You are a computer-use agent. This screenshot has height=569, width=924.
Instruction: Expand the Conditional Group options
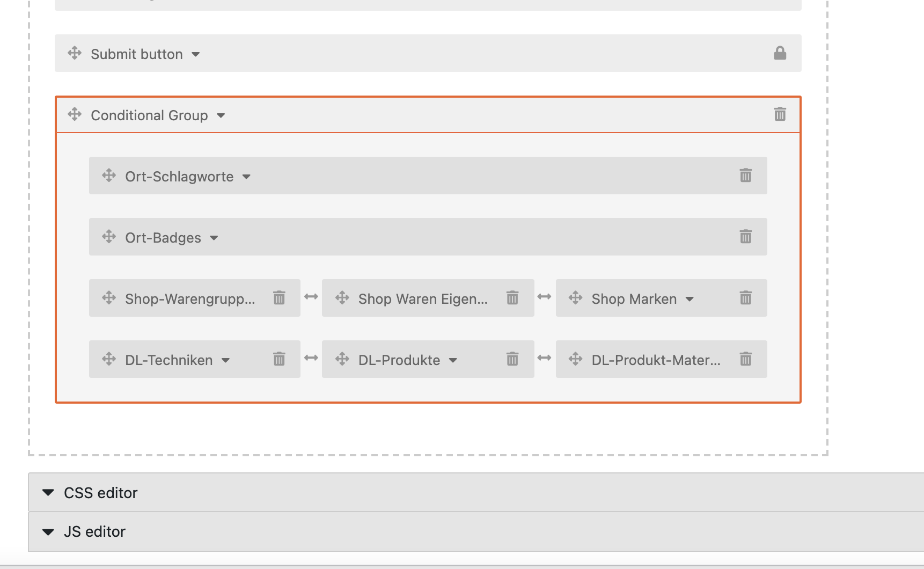(221, 115)
